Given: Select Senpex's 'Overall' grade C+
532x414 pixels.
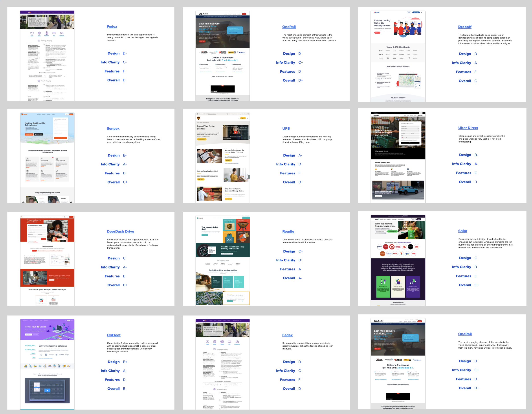Looking at the screenshot, I should [125, 182].
